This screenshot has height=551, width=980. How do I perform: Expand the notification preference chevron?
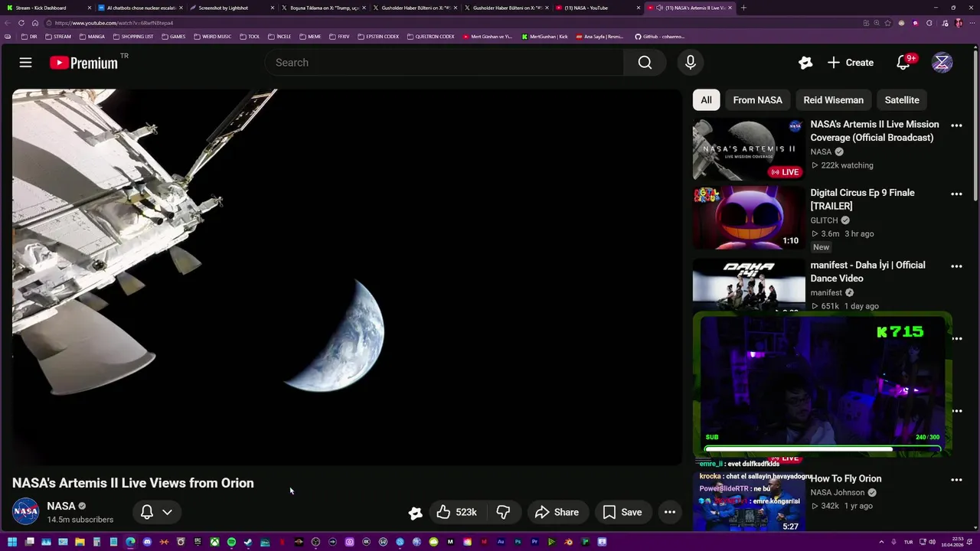pos(167,512)
